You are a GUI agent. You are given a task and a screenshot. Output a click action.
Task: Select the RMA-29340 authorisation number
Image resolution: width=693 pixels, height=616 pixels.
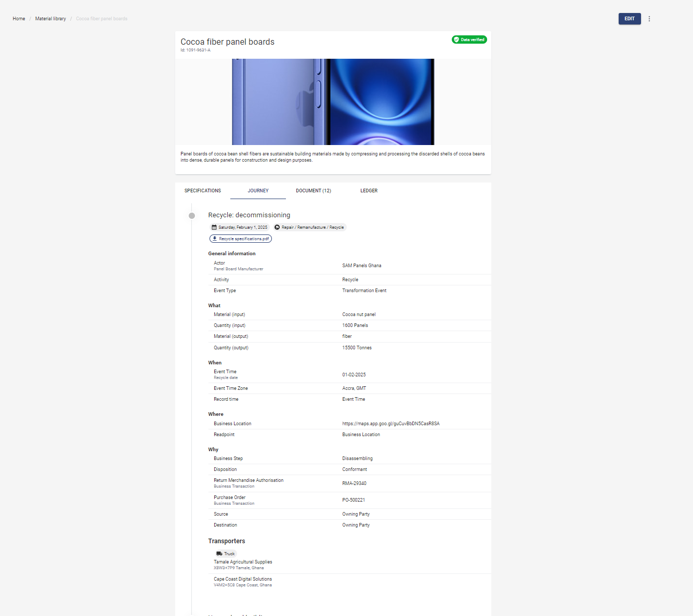click(355, 483)
